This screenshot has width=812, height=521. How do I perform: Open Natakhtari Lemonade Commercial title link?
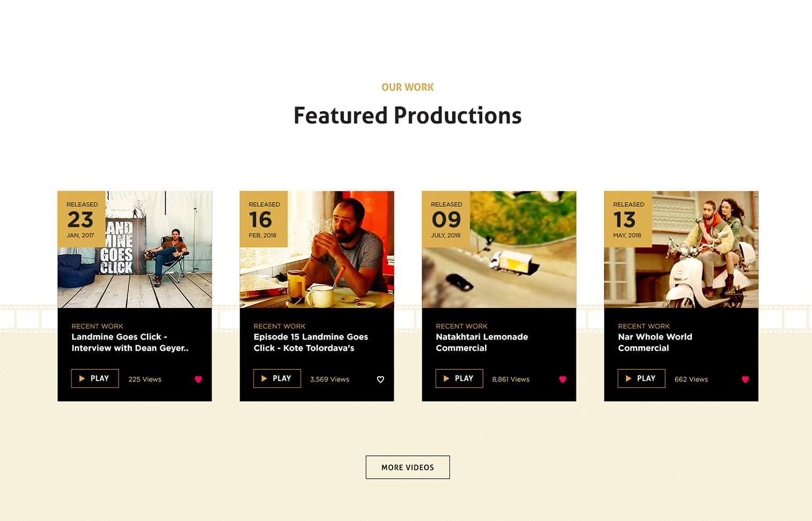click(x=481, y=343)
